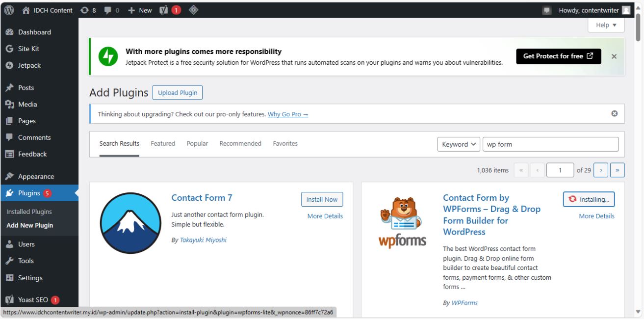Open Jetpack notifications icon at top right
Screen dimensions: 644x320
(x=546, y=9)
